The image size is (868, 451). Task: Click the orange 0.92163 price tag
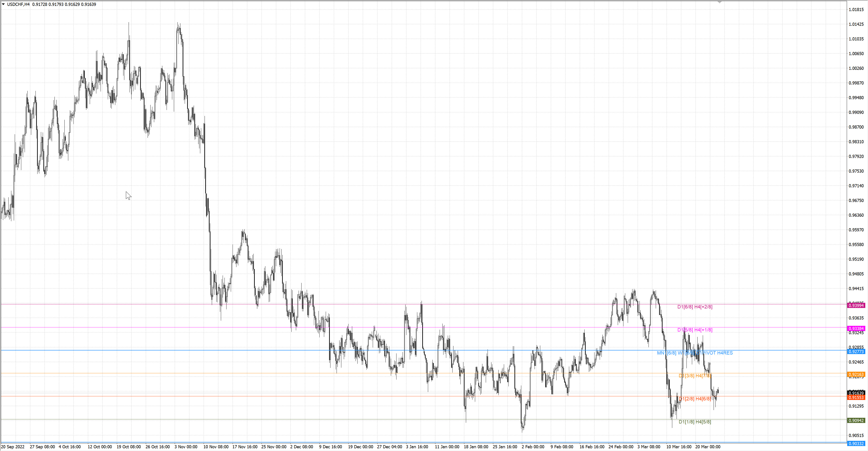click(856, 375)
